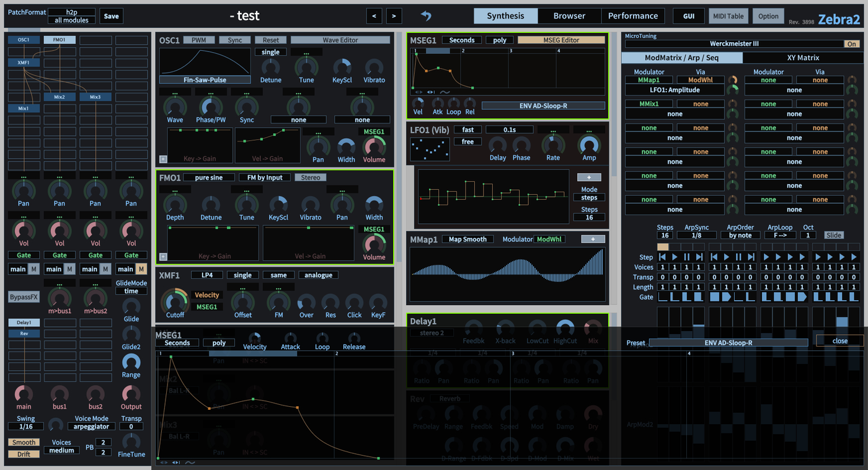Toggle the Drift button
868x470 pixels.
[x=24, y=454]
